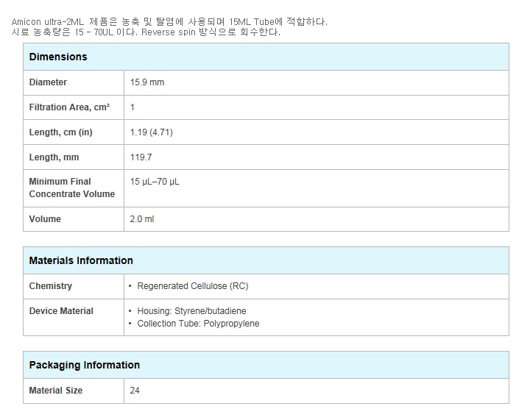Image resolution: width=530 pixels, height=420 pixels.
Task: Click the 2.0 ml volume value
Action: 142,219
